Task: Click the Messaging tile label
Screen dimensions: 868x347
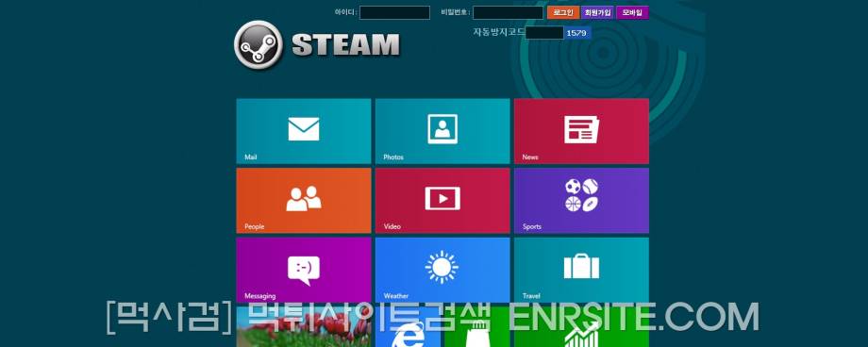Action: 259,296
